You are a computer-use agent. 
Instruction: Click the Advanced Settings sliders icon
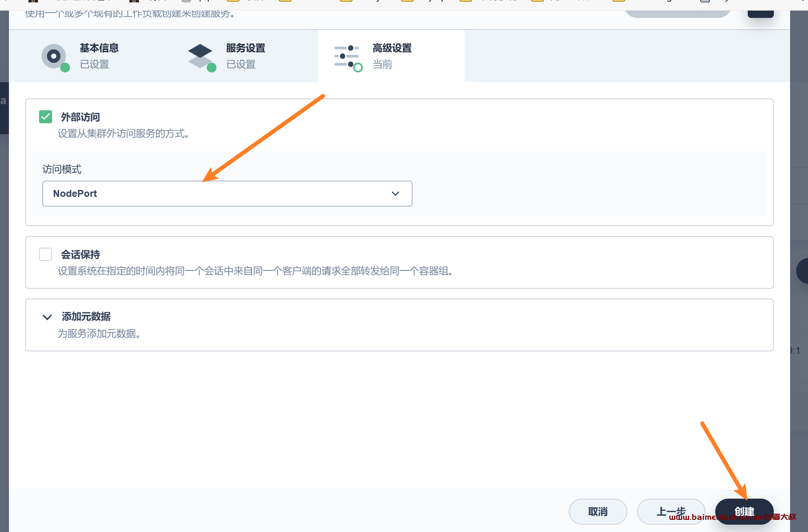347,56
